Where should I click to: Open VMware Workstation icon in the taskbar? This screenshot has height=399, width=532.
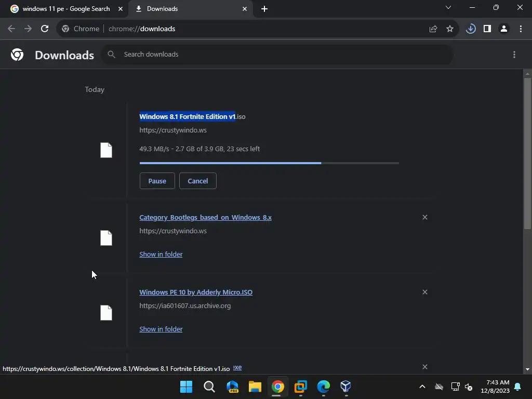click(301, 387)
